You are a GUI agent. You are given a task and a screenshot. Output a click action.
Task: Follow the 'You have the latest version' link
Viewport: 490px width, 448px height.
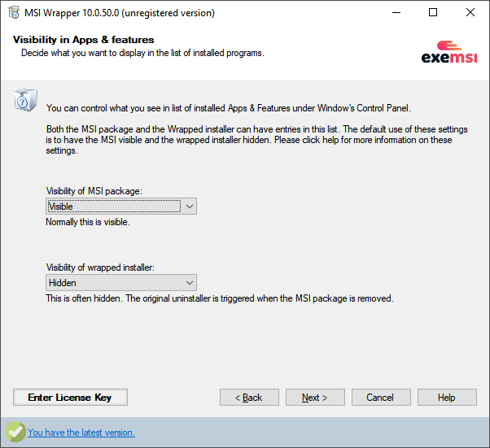(81, 433)
